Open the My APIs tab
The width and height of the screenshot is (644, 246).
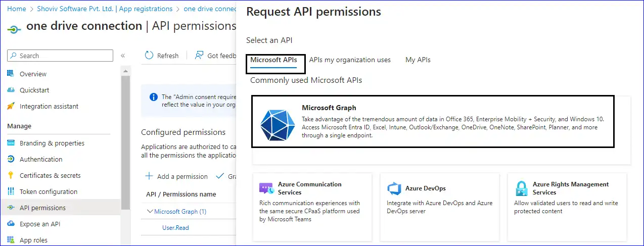(x=418, y=60)
